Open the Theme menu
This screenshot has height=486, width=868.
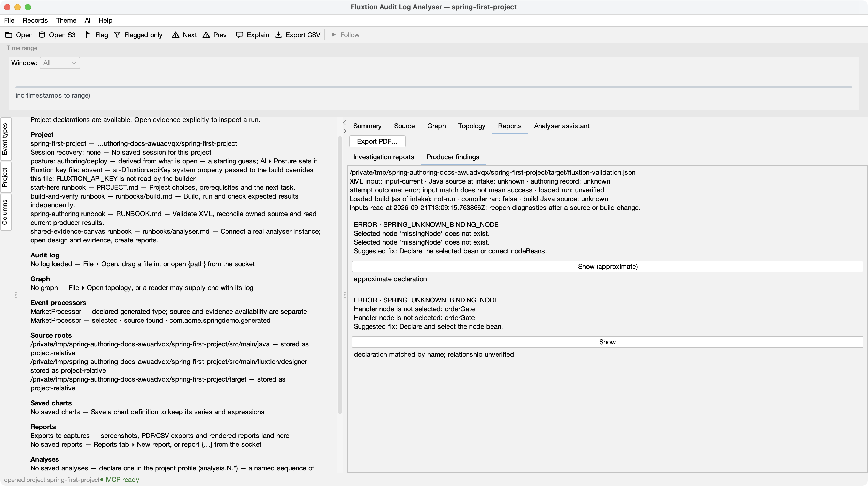(66, 20)
